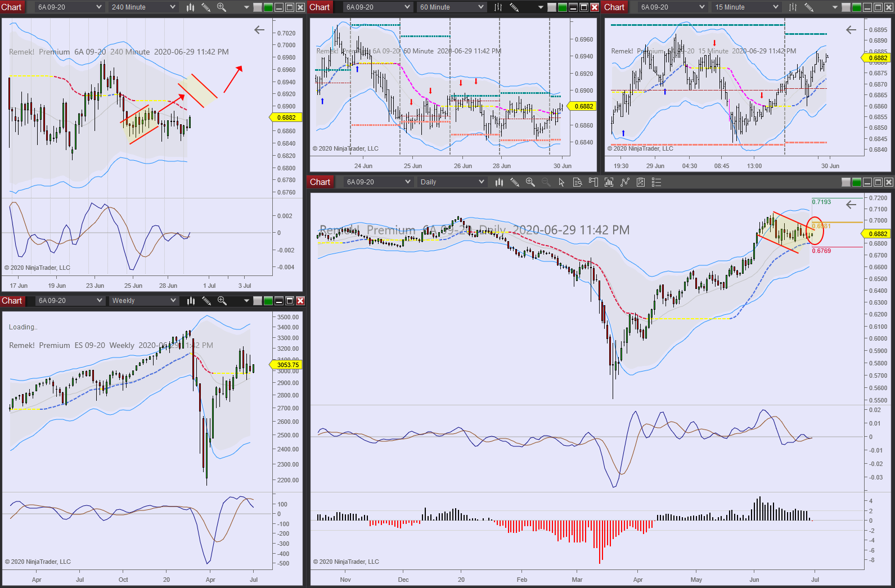Open bars data series settings in Daily chart
This screenshot has width=895, height=588.
pyautogui.click(x=609, y=182)
